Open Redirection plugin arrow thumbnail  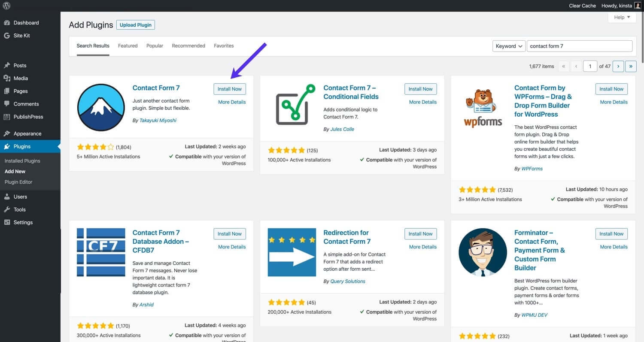(x=292, y=252)
